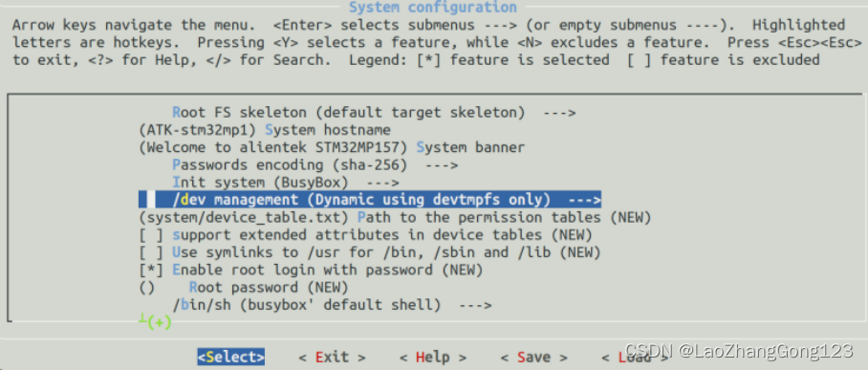Click the arrow after Passwords encoding (sha-256)
This screenshot has width=868, height=370.
[442, 165]
